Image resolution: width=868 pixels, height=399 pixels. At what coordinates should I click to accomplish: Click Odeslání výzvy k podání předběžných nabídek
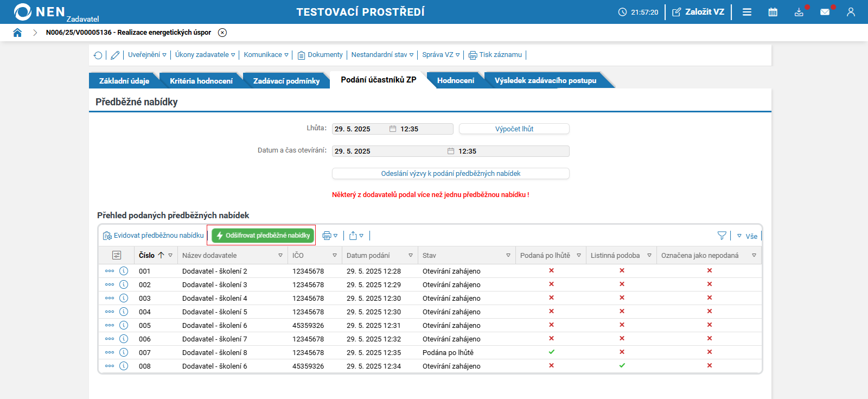(x=450, y=174)
